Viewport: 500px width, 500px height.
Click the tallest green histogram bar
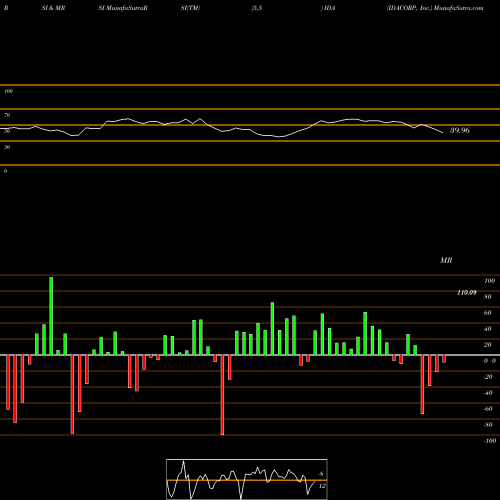click(x=51, y=316)
